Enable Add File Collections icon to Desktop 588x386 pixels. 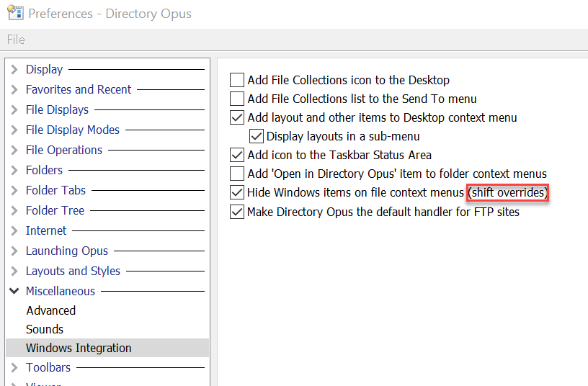[237, 80]
